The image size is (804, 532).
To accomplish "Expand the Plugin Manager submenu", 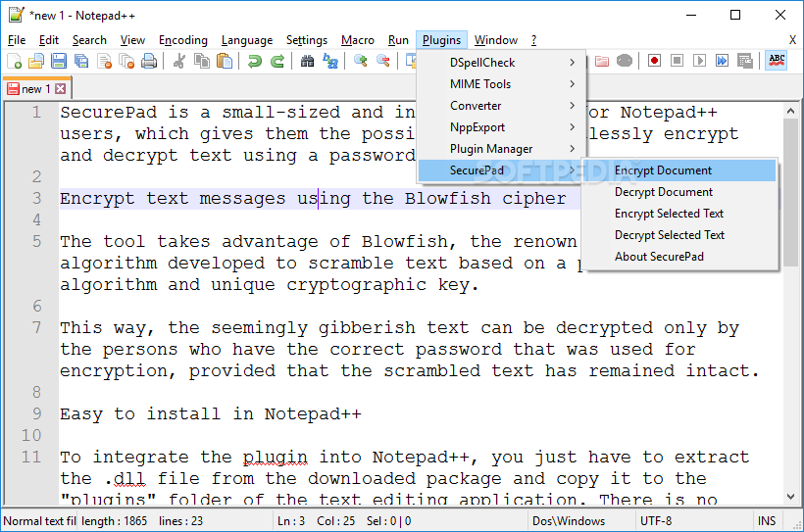I will 501,149.
